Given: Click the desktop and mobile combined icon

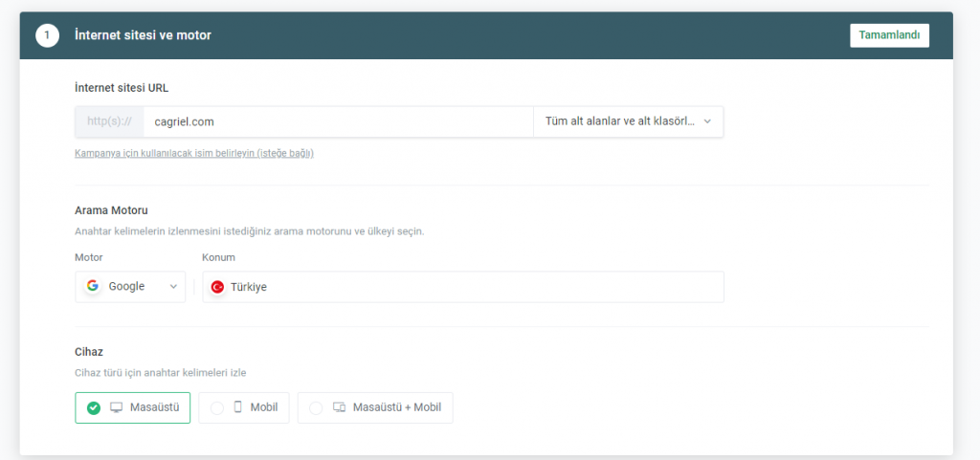Looking at the screenshot, I should tap(340, 407).
